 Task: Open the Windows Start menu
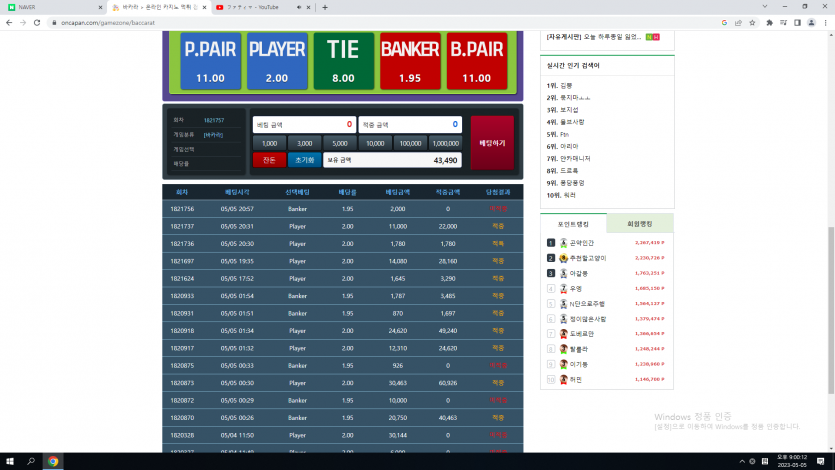(10, 461)
